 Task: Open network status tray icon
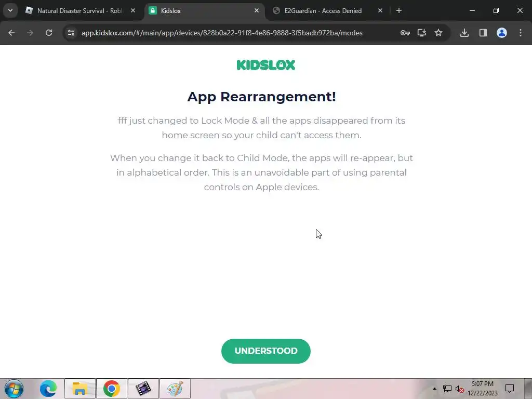447,389
